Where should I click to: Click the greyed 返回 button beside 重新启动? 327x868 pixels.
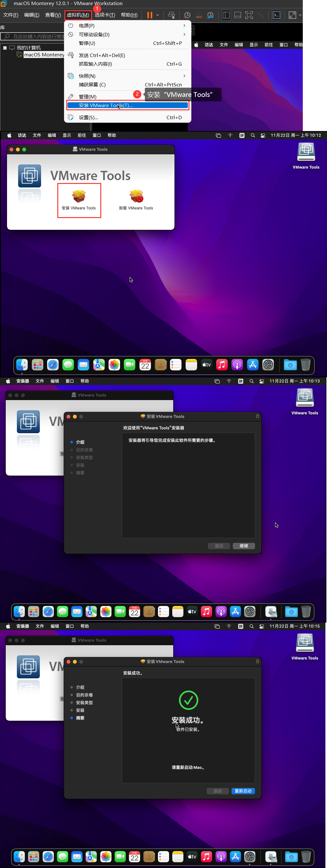coord(218,791)
